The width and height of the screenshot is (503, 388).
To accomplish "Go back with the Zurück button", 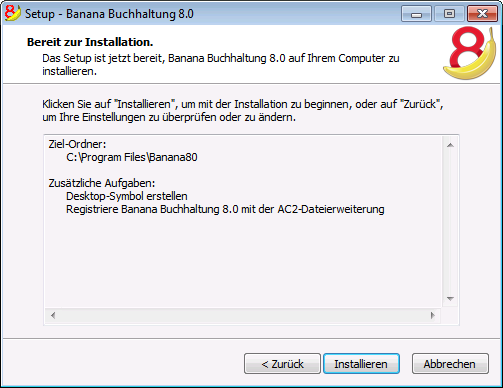I will coord(282,364).
